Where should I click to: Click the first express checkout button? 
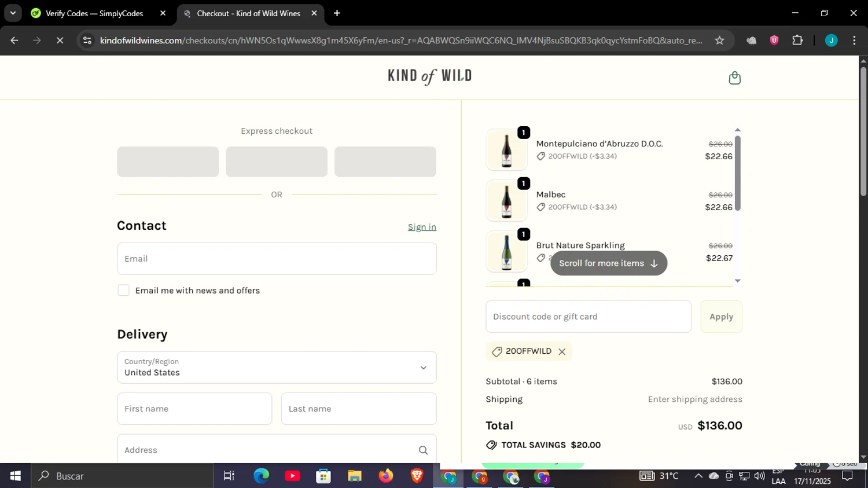(168, 162)
